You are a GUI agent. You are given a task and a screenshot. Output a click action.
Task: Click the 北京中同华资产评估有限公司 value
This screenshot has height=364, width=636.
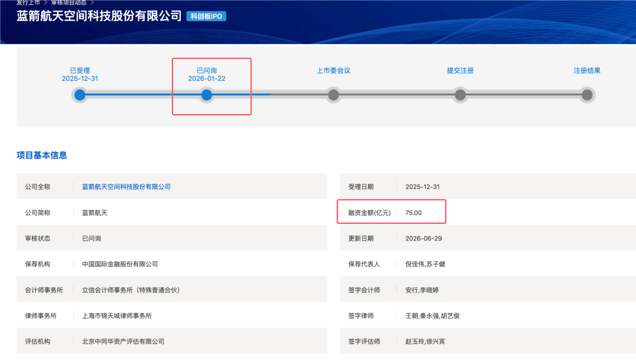tap(123, 342)
